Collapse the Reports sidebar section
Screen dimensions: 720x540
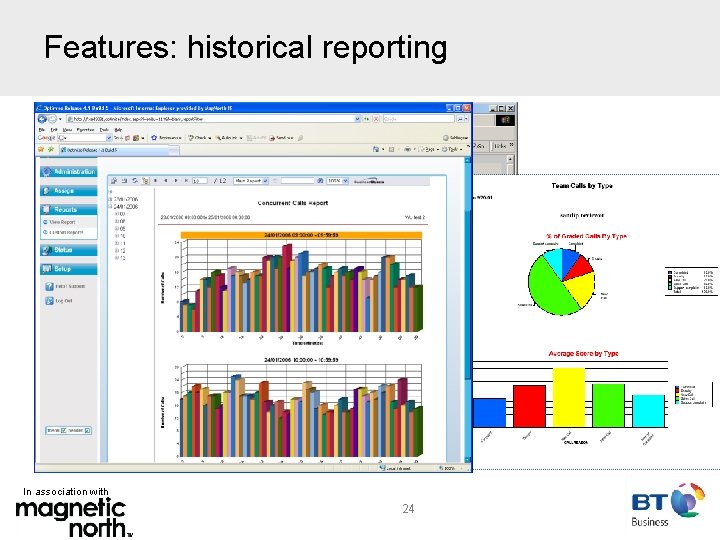click(x=68, y=209)
